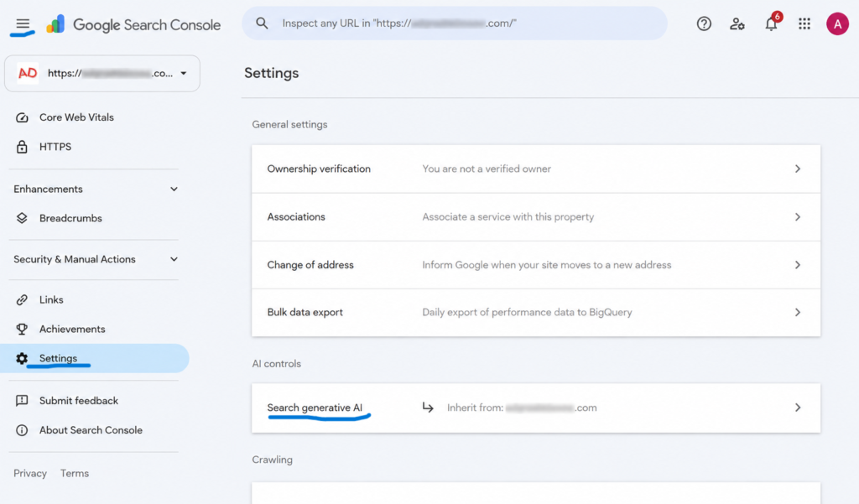
Task: Click the Breadcrumbs layers icon
Action: coord(22,218)
